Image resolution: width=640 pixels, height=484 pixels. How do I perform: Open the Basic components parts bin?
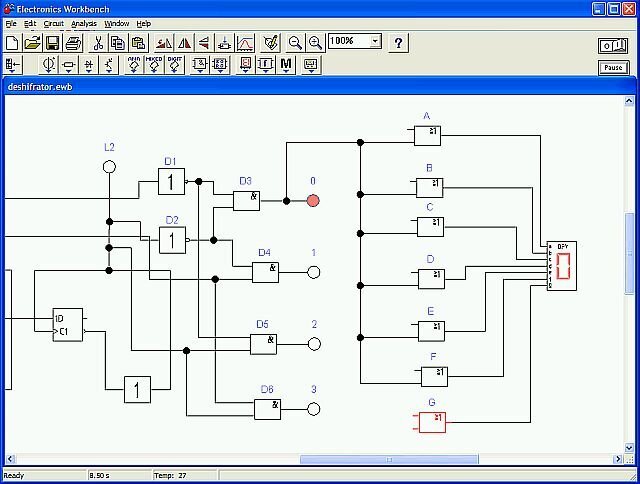pos(69,65)
